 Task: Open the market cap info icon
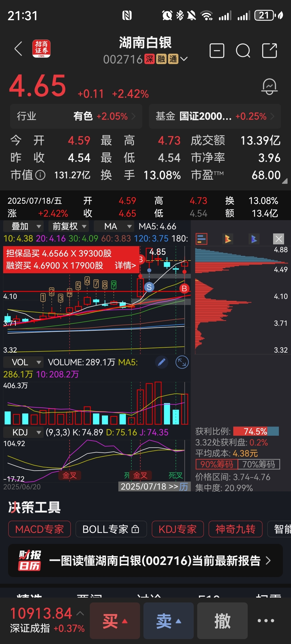click(40, 175)
